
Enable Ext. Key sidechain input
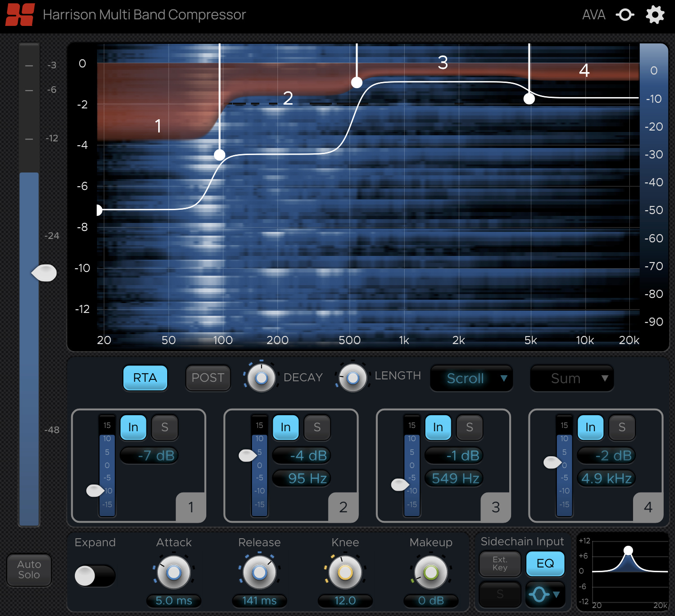(x=500, y=564)
